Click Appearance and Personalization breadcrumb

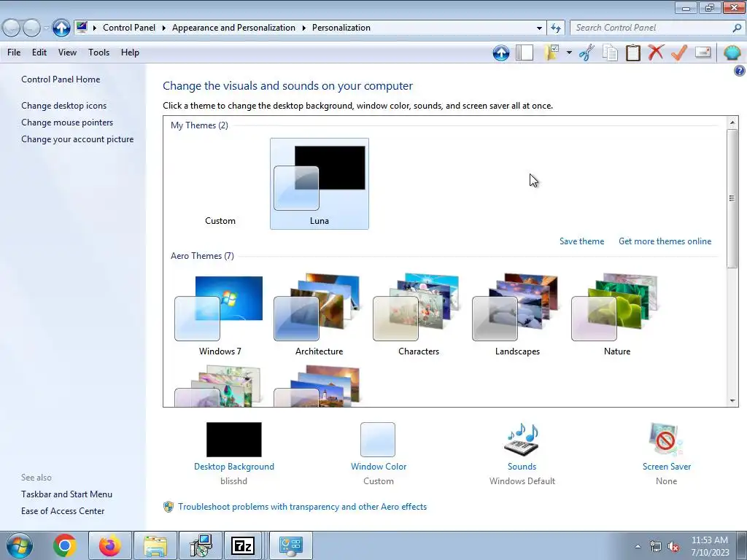click(x=233, y=28)
